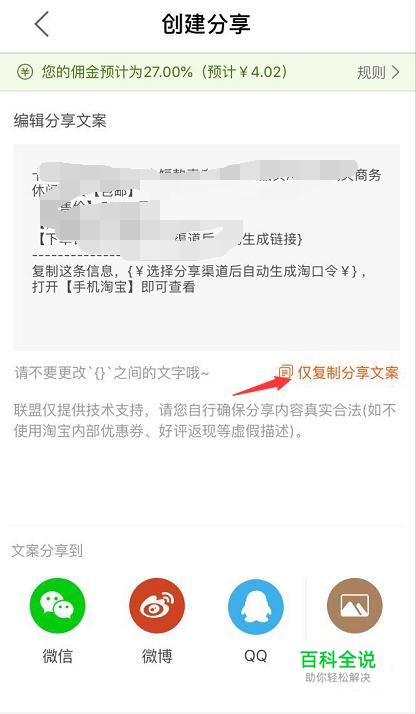This screenshot has height=714, width=416.
Task: Tap the back arrow icon
Action: pyautogui.click(x=41, y=24)
